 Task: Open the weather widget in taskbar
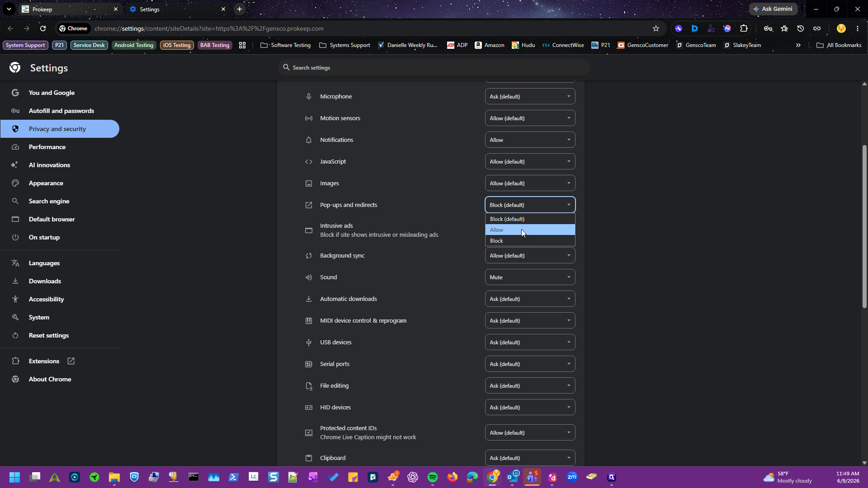click(788, 477)
